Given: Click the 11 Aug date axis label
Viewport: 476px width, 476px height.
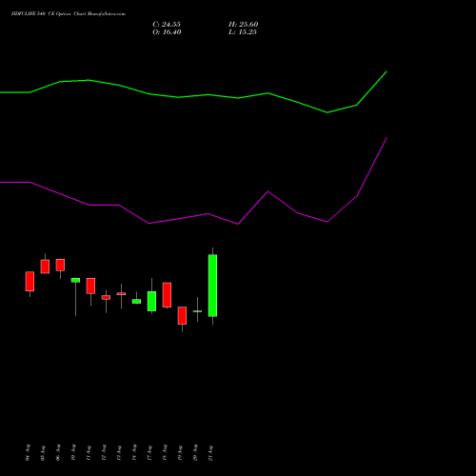Looking at the screenshot, I should 89,453.
